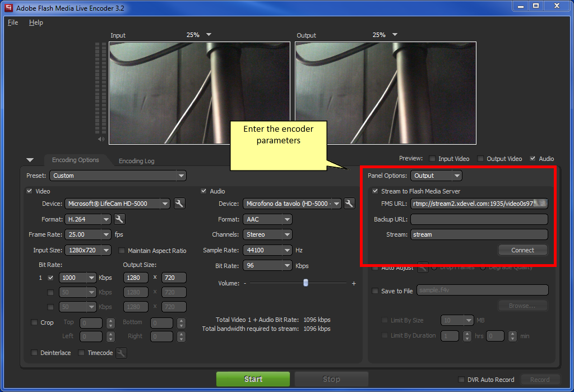Viewport: 574px width, 392px height.
Task: Open audio device settings wrench
Action: [x=349, y=204]
